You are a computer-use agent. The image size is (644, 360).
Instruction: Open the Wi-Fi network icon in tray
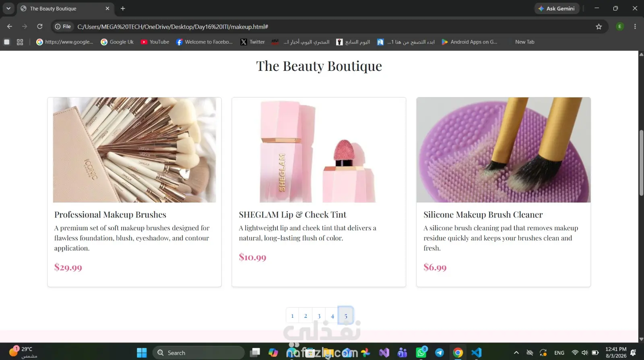[575, 353]
